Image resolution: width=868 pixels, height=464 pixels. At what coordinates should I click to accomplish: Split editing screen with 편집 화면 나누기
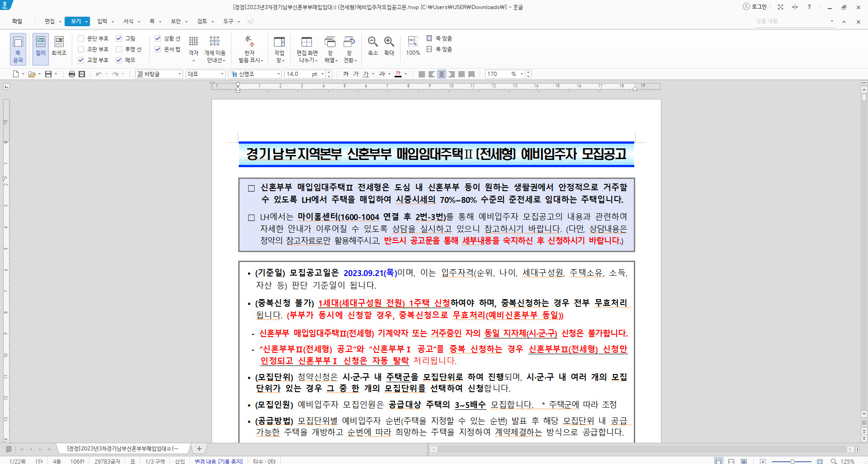[x=307, y=45]
